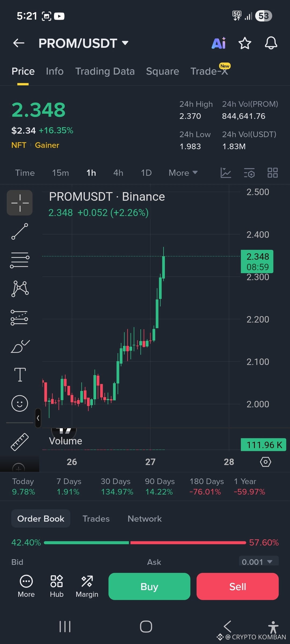Image resolution: width=290 pixels, height=644 pixels.
Task: Open chart settings hexagon icon
Action: [266, 462]
